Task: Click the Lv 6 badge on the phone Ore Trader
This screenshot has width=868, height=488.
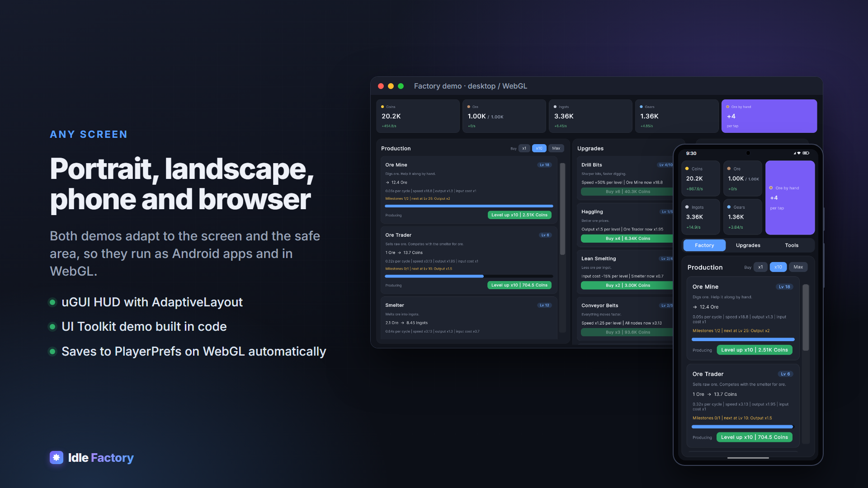Action: click(785, 374)
